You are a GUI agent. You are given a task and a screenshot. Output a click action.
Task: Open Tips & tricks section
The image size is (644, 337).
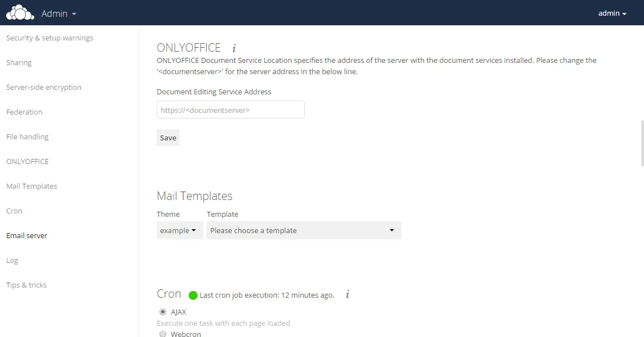26,285
